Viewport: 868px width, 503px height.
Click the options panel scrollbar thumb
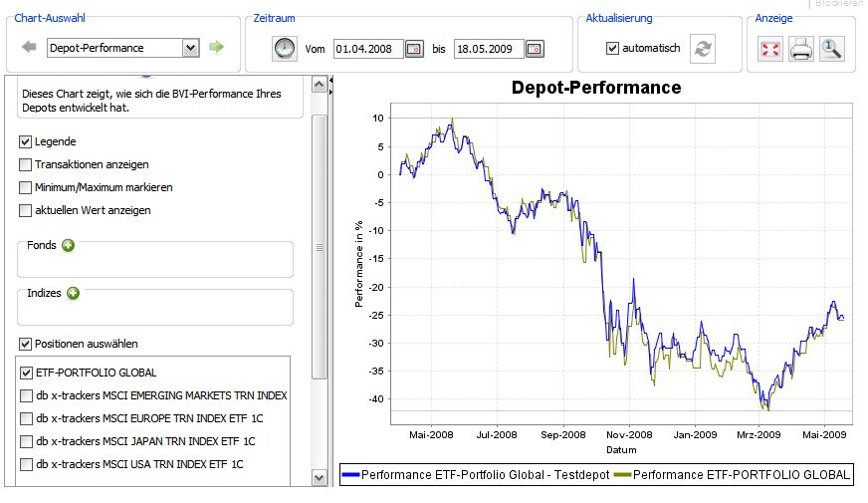coord(320,247)
